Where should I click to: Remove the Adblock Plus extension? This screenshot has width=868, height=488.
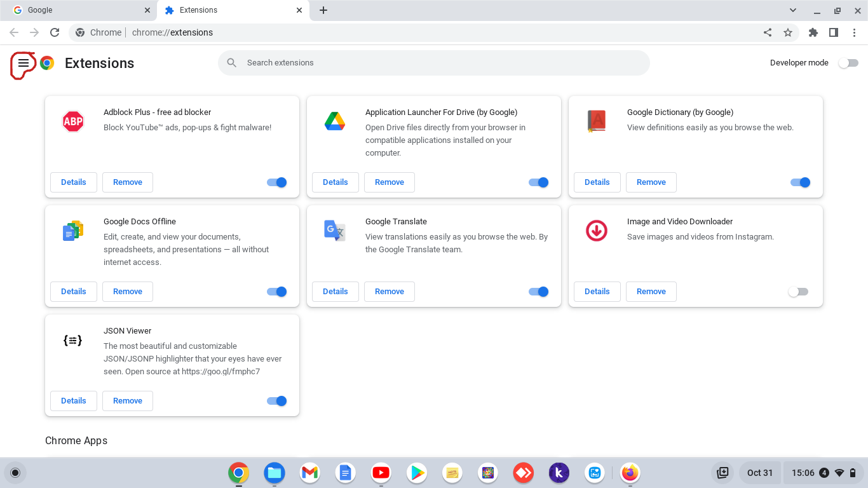[128, 182]
